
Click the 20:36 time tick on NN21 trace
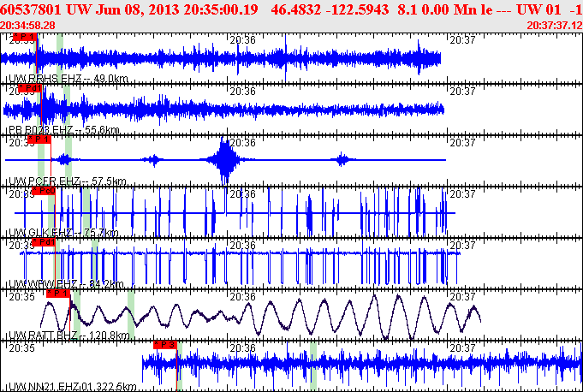pos(243,347)
